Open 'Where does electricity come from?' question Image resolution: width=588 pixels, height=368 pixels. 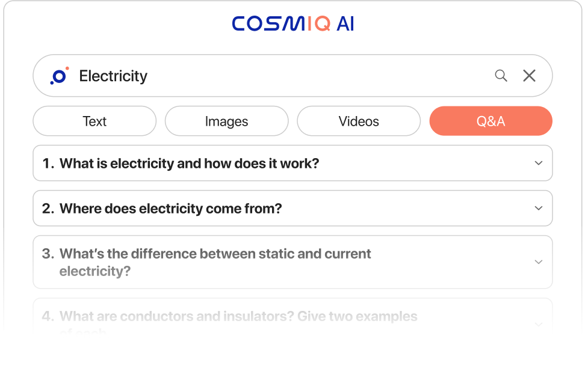point(170,209)
